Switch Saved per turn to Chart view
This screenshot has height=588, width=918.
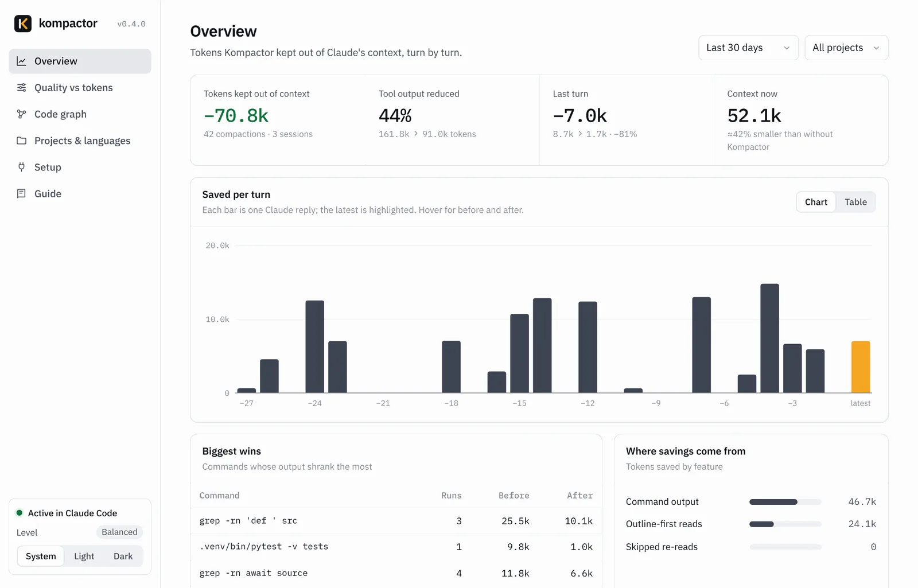coord(816,202)
